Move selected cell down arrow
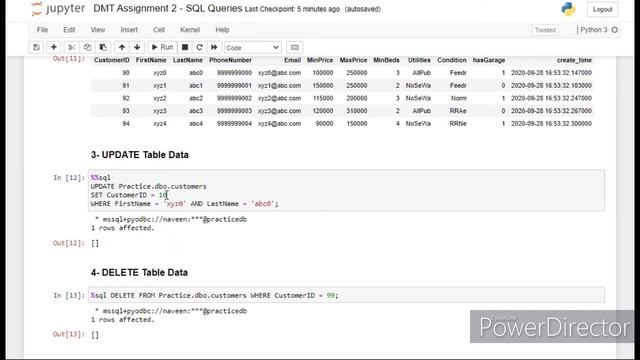The height and width of the screenshot is (360, 640). pyautogui.click(x=137, y=47)
